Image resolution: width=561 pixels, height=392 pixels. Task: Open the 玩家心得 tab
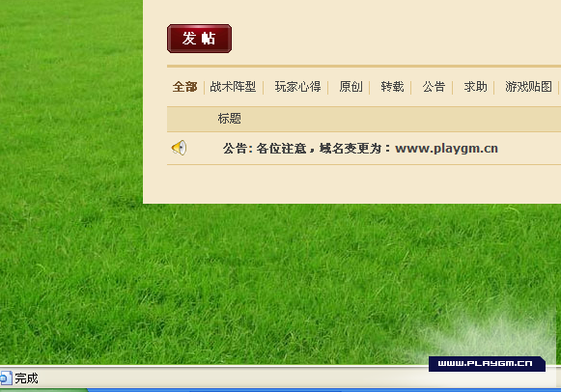pos(297,87)
